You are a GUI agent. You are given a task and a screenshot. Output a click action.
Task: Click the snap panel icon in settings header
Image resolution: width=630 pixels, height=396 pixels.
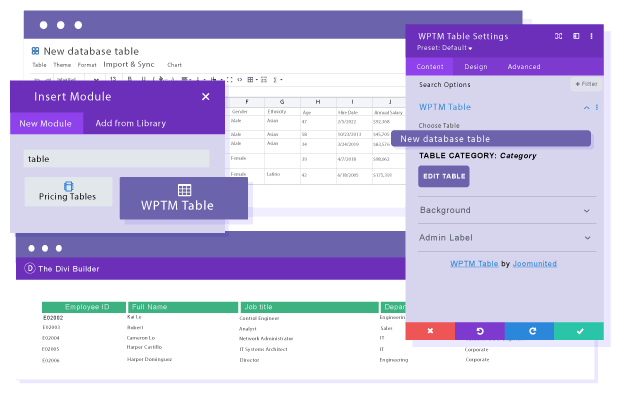click(576, 36)
